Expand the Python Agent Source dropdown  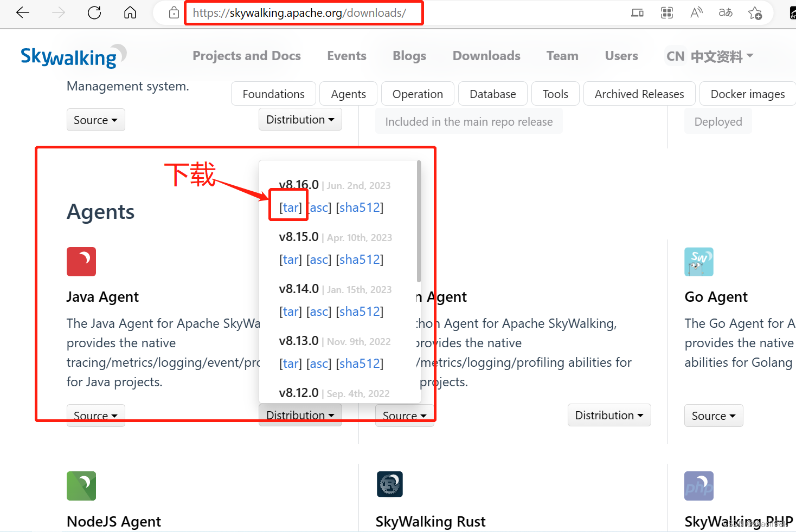click(x=405, y=416)
